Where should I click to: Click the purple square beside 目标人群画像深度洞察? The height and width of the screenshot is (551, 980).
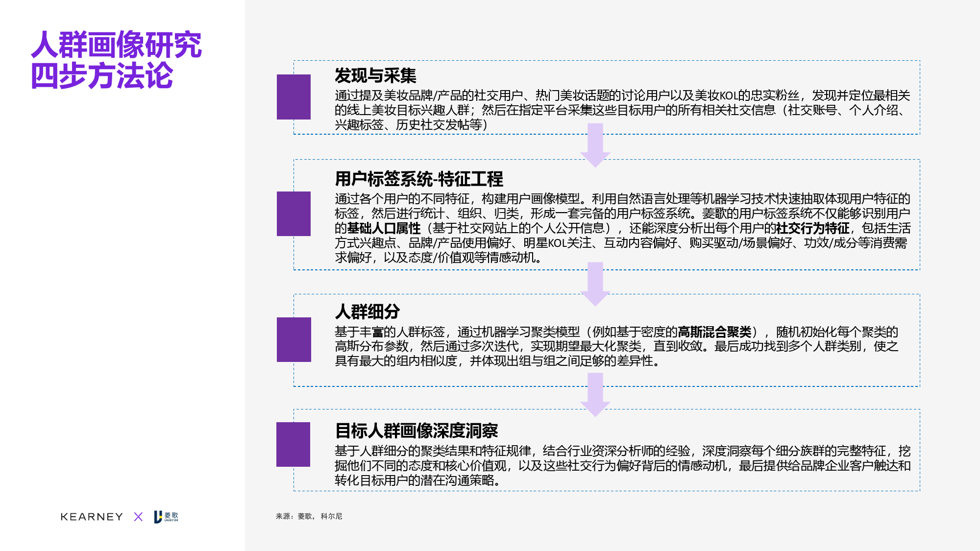click(x=293, y=444)
